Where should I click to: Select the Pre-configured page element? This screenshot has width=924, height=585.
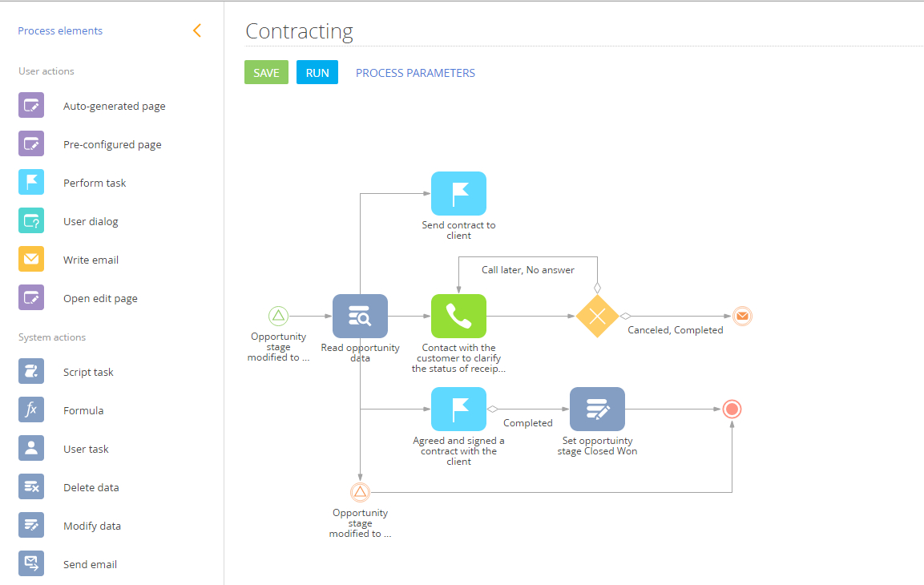click(x=111, y=143)
